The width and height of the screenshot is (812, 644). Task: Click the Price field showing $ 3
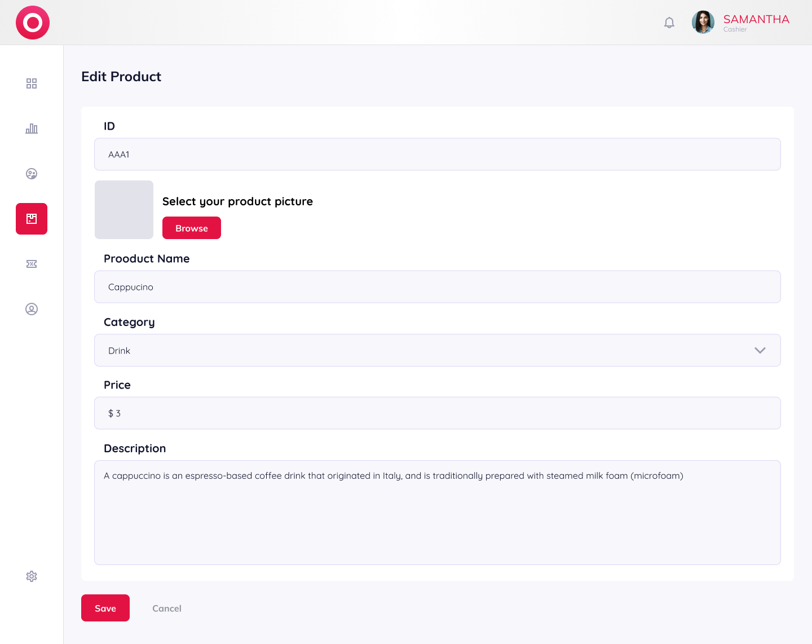(438, 413)
